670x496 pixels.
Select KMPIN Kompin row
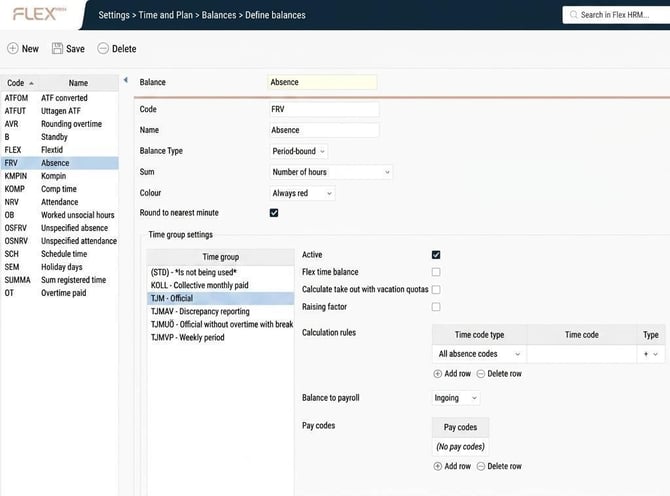(60, 176)
